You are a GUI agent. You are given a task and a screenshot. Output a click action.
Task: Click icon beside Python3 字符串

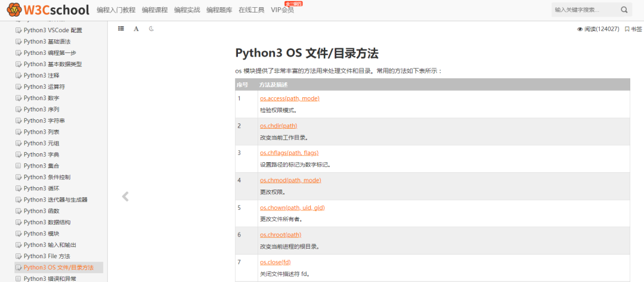coord(18,120)
